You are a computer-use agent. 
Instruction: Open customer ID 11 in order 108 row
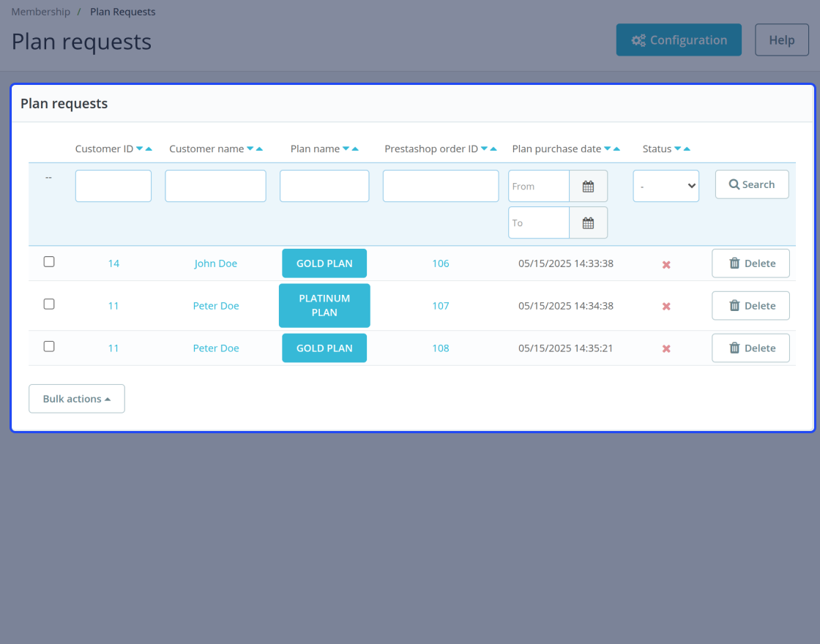point(113,348)
